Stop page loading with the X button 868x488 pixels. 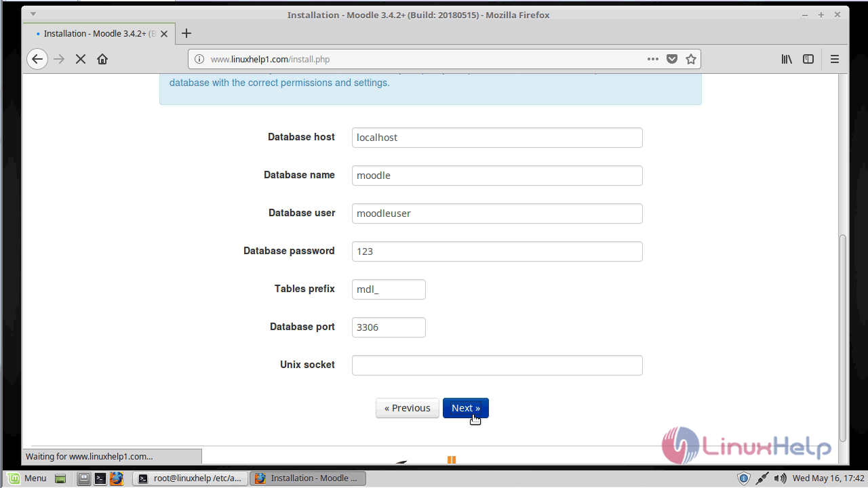(81, 59)
